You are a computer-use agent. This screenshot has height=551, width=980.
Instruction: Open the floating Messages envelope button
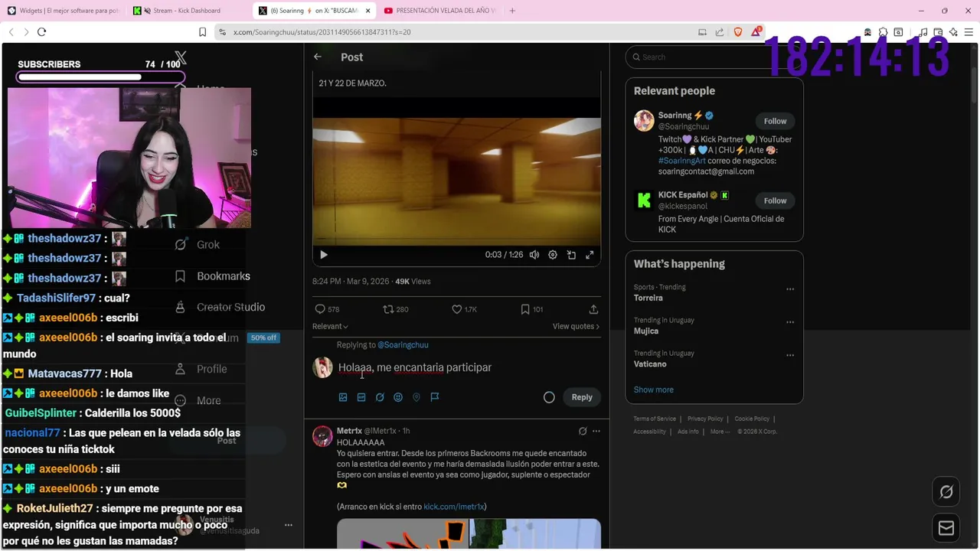946,528
